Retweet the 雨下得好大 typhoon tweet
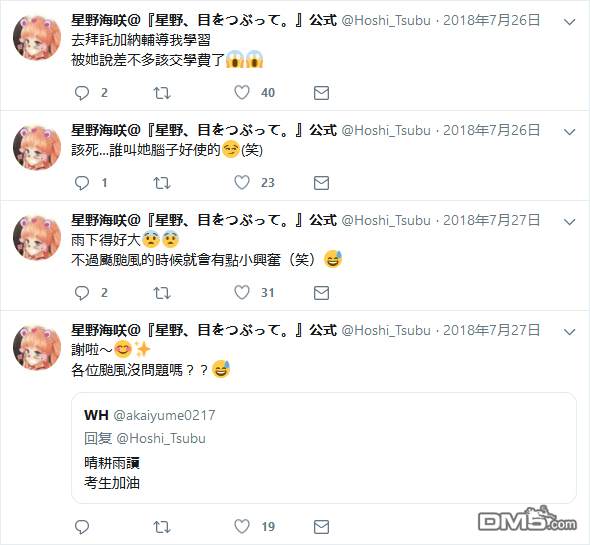Screen dimensions: 590x545 click(162, 293)
